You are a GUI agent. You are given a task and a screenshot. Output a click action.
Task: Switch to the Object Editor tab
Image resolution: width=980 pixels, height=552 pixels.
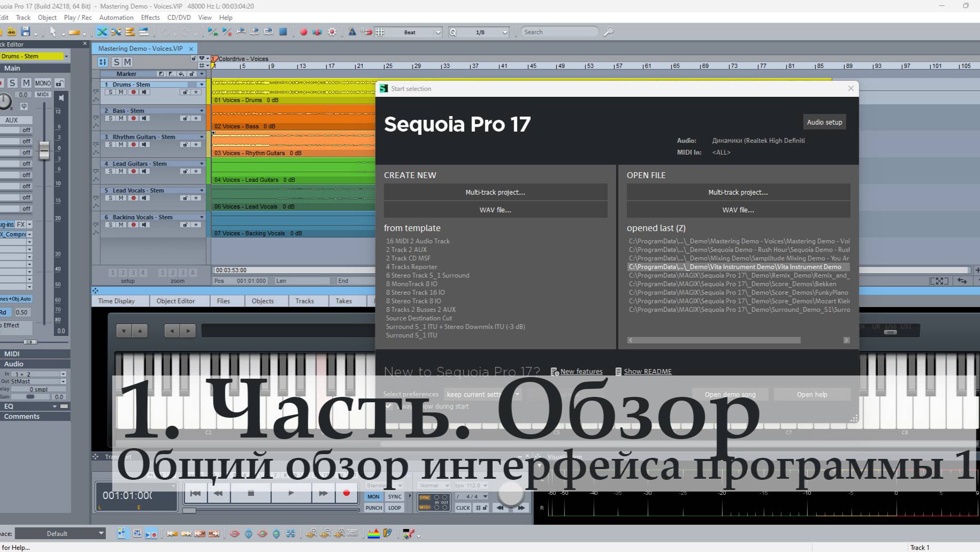coord(175,301)
